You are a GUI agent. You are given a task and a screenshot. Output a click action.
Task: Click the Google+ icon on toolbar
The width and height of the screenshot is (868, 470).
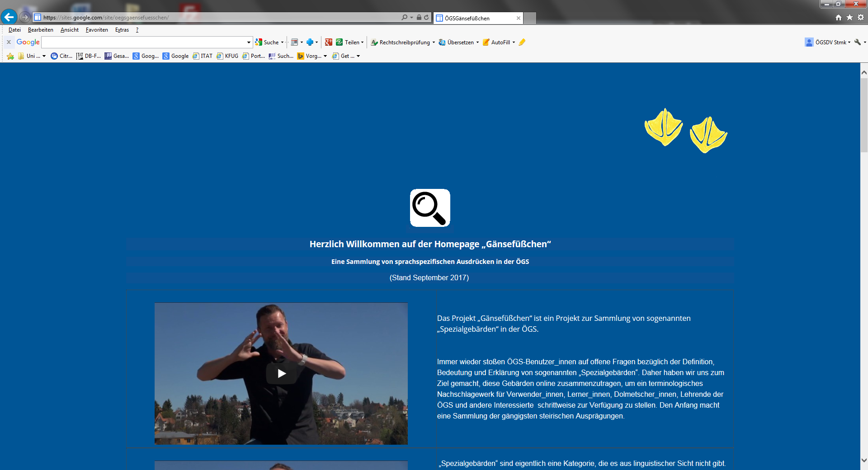(329, 42)
